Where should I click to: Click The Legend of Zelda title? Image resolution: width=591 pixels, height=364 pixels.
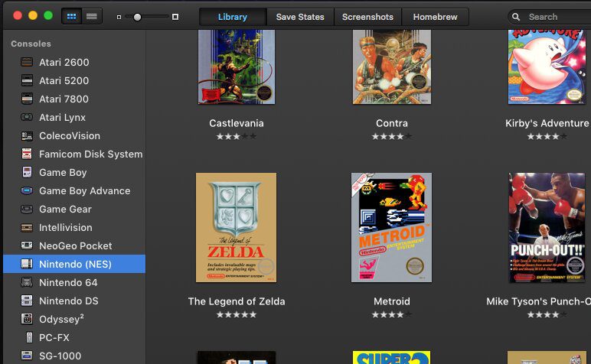coord(237,301)
